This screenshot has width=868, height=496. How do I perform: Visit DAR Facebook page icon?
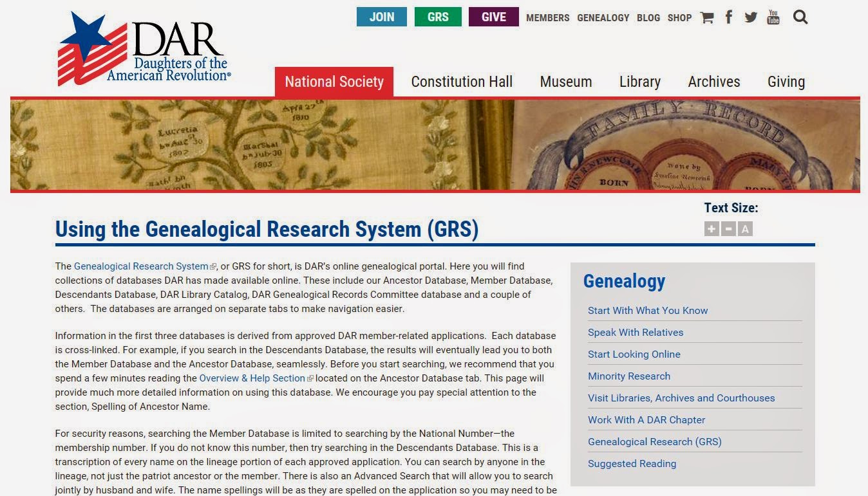tap(729, 17)
